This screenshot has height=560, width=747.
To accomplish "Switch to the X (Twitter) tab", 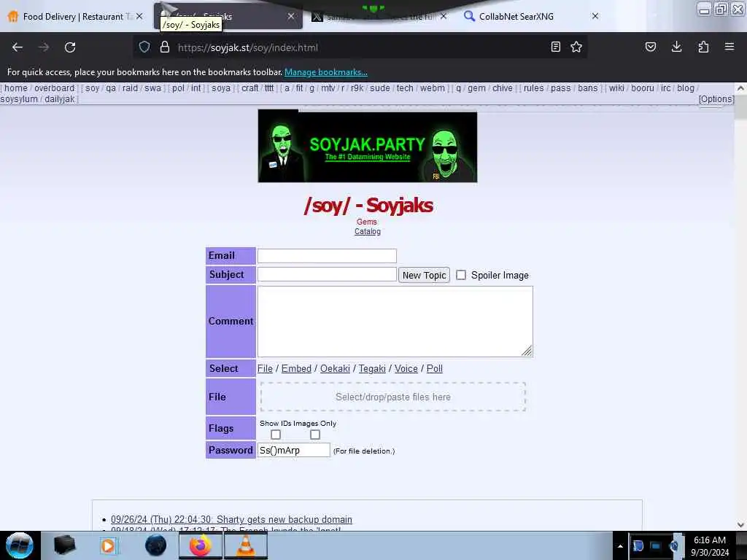I will point(379,16).
